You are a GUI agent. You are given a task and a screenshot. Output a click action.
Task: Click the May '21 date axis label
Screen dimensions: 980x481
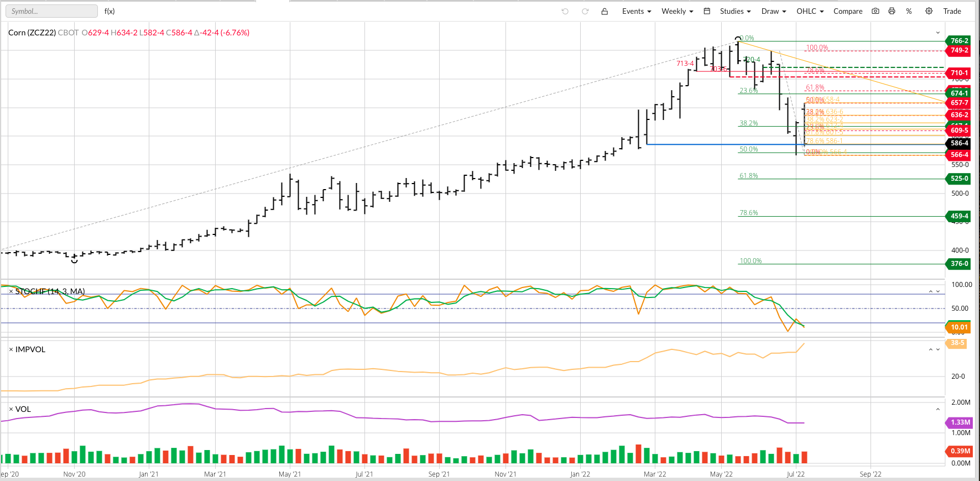point(290,474)
